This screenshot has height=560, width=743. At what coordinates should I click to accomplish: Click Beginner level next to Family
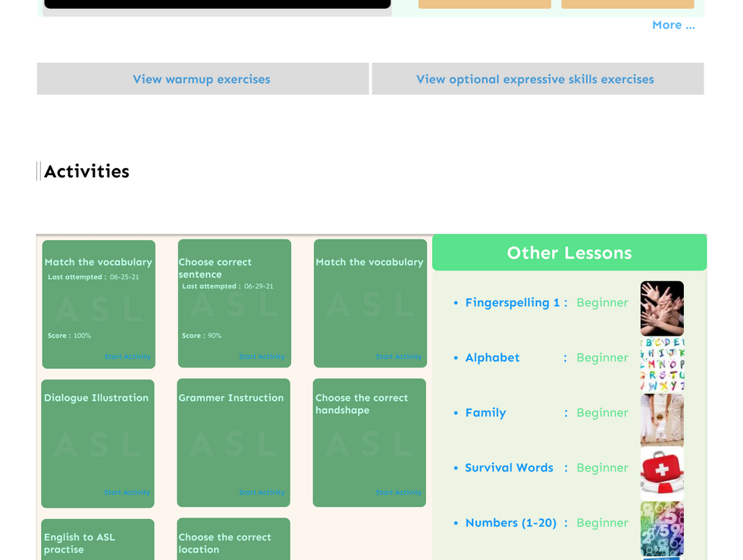pos(602,413)
